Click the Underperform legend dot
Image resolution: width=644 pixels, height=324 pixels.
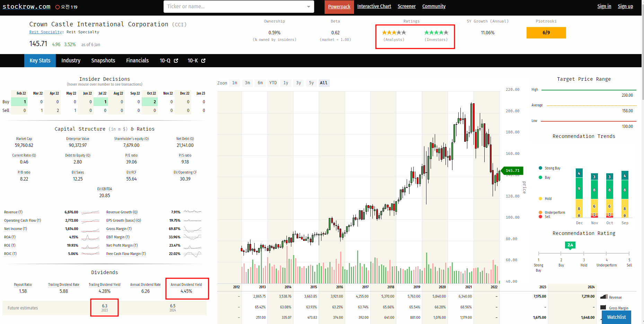tap(540, 212)
